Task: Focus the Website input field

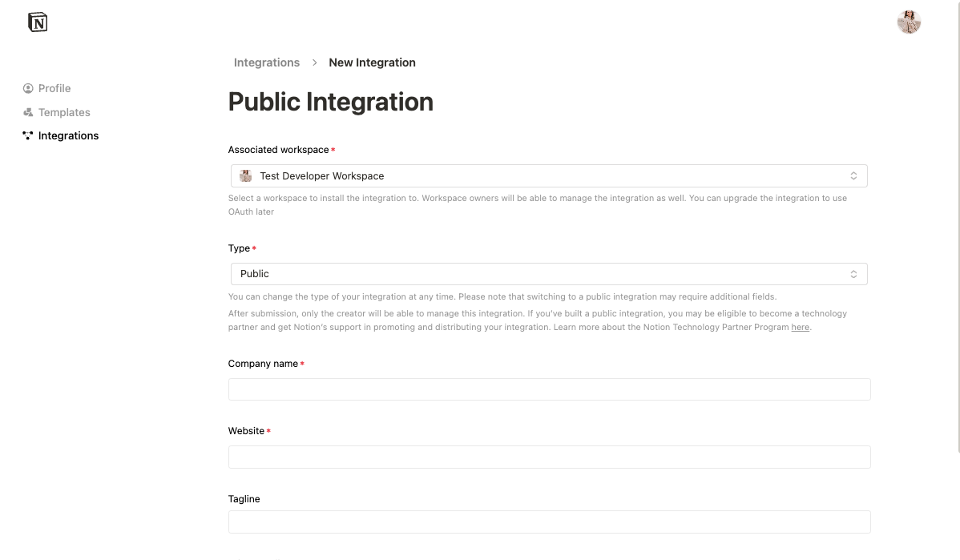Action: [x=549, y=457]
